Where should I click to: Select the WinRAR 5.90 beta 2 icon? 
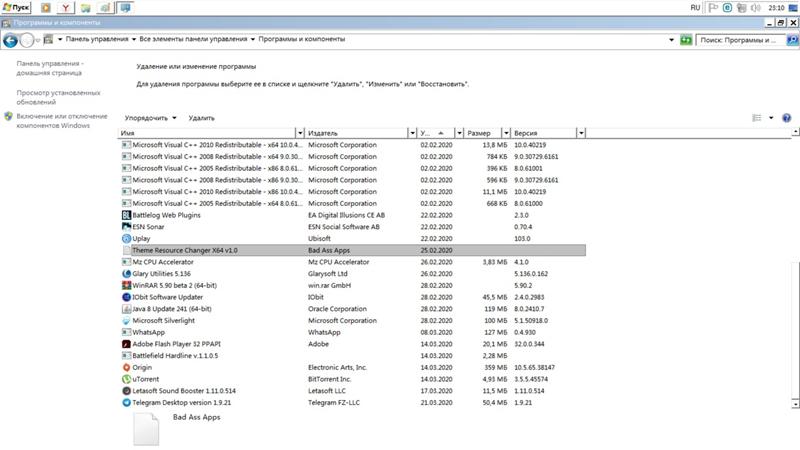coord(127,286)
